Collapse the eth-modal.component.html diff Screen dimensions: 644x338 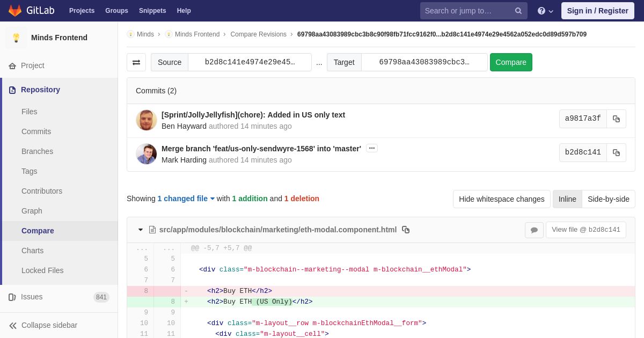point(141,230)
